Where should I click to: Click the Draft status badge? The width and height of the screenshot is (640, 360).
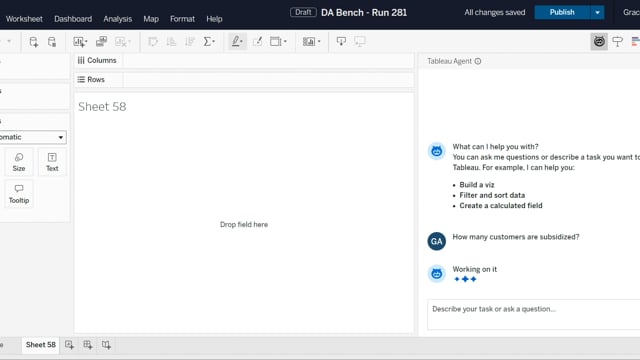303,12
